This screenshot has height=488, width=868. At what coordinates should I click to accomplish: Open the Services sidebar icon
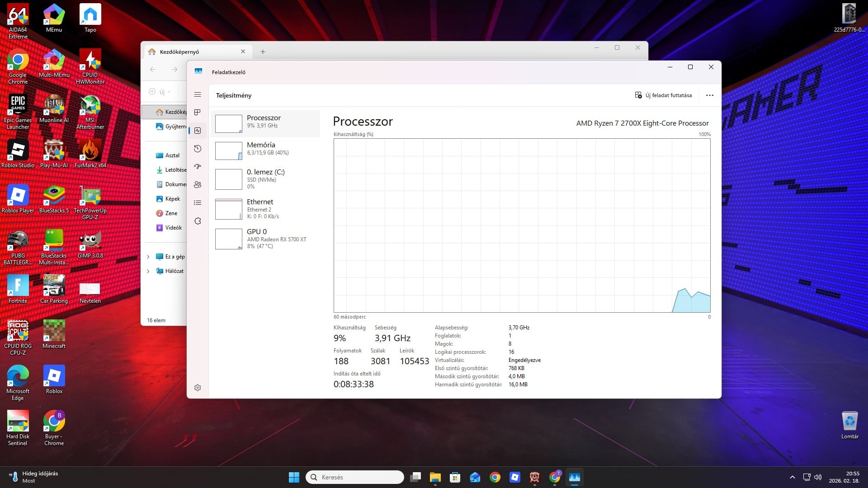tap(198, 221)
